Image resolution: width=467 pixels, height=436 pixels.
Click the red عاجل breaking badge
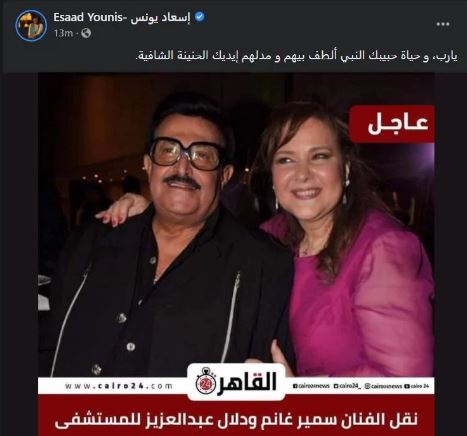tap(392, 124)
